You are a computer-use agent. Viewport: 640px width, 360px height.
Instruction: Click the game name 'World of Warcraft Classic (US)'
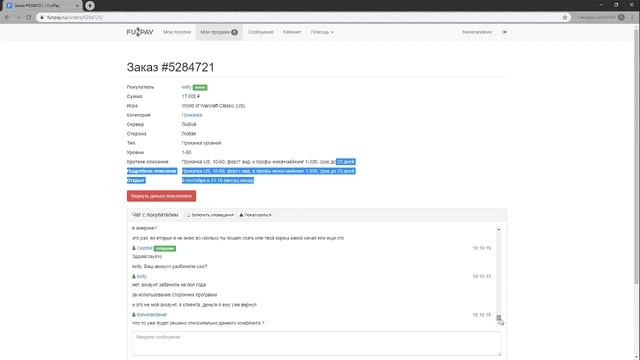(x=213, y=106)
